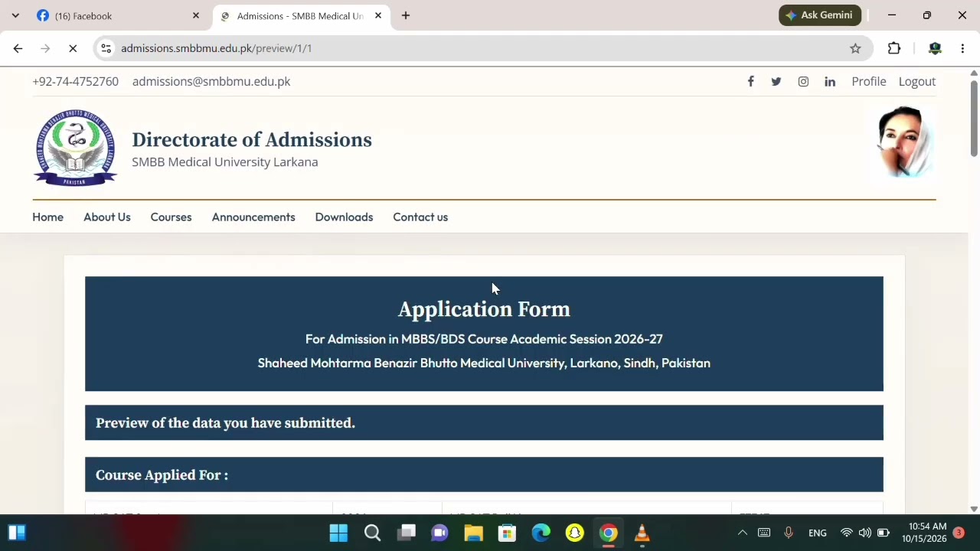The image size is (980, 551).
Task: Open Windows Start button in taskbar
Action: 338,533
